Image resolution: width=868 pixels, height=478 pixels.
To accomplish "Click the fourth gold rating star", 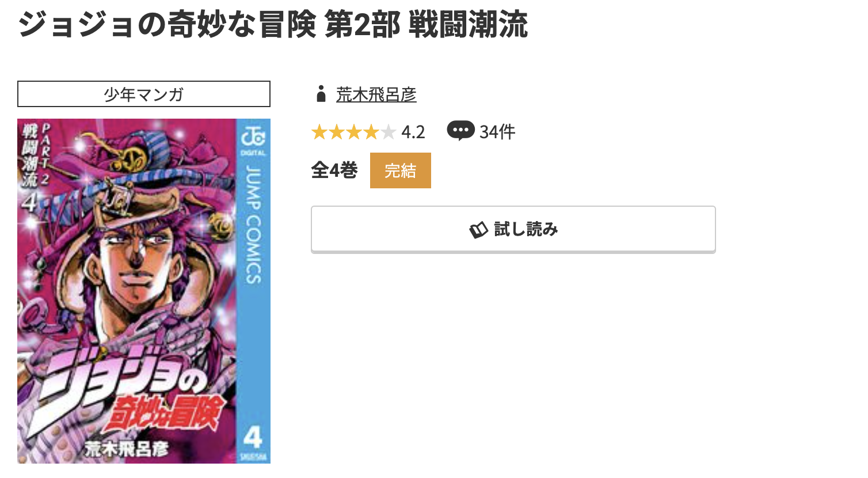I will tap(371, 132).
